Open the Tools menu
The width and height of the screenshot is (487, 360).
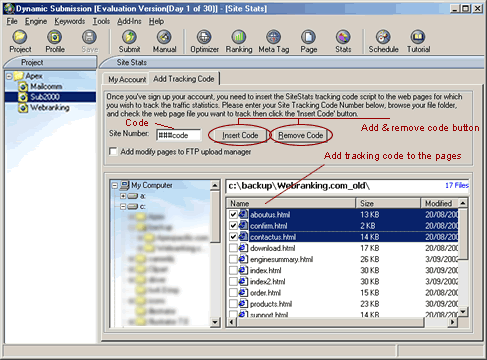tap(101, 22)
